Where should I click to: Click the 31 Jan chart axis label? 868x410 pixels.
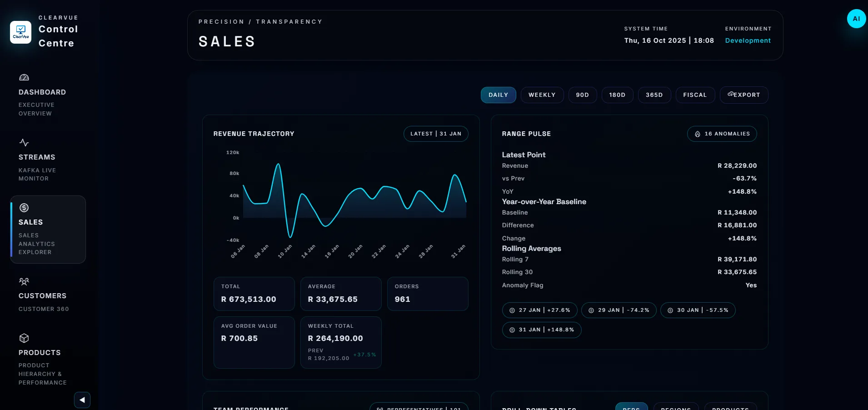pyautogui.click(x=458, y=251)
